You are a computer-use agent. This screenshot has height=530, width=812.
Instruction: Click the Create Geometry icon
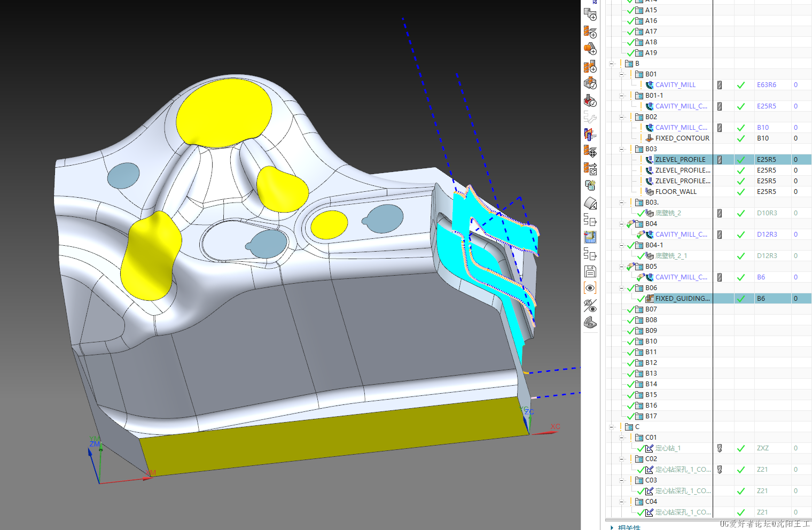click(590, 49)
